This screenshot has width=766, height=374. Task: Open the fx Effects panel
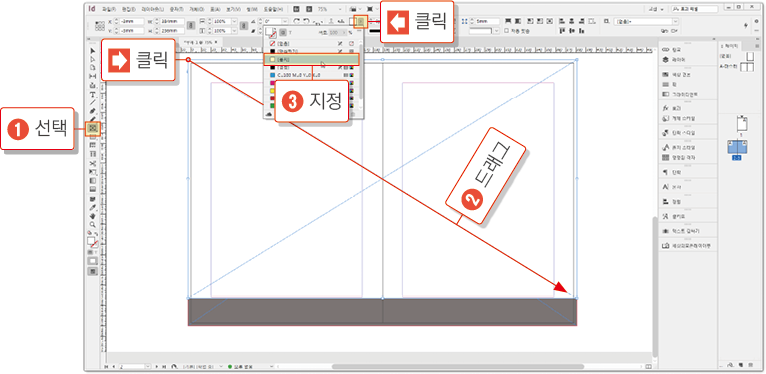(x=671, y=108)
